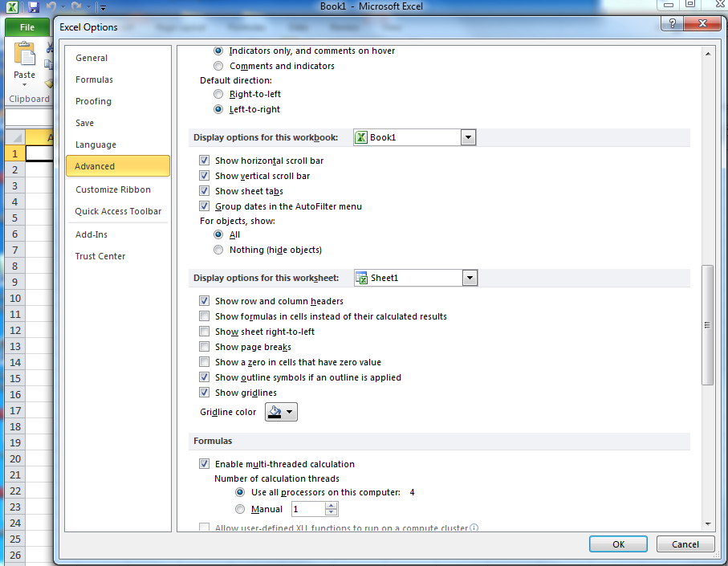
Task: Click the gridline color paint bucket icon
Action: pyautogui.click(x=275, y=412)
